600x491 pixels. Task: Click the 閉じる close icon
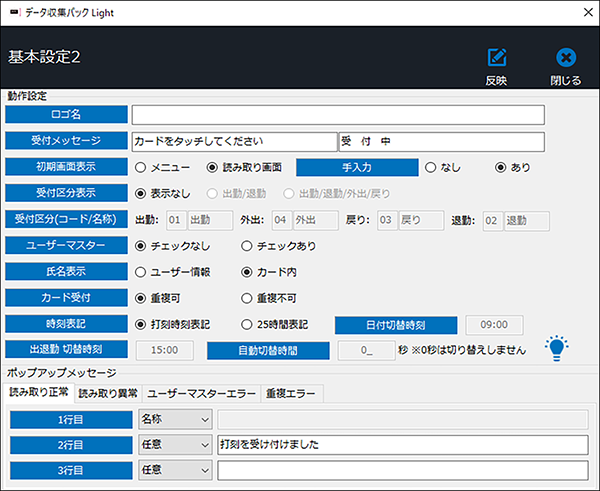point(566,58)
